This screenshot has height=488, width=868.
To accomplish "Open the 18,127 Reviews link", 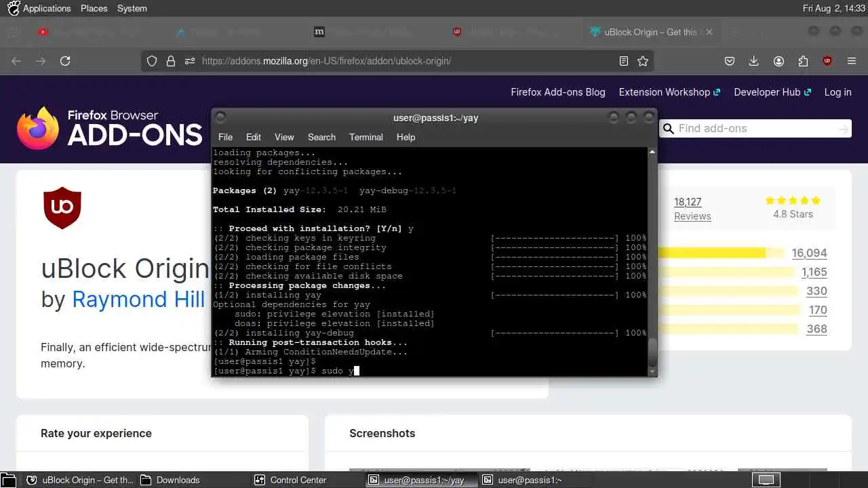I will tap(692, 209).
